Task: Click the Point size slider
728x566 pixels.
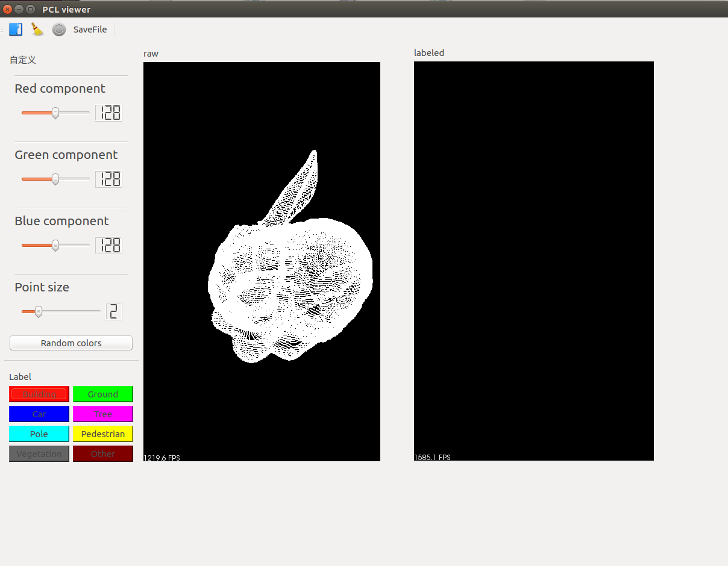Action: point(61,311)
